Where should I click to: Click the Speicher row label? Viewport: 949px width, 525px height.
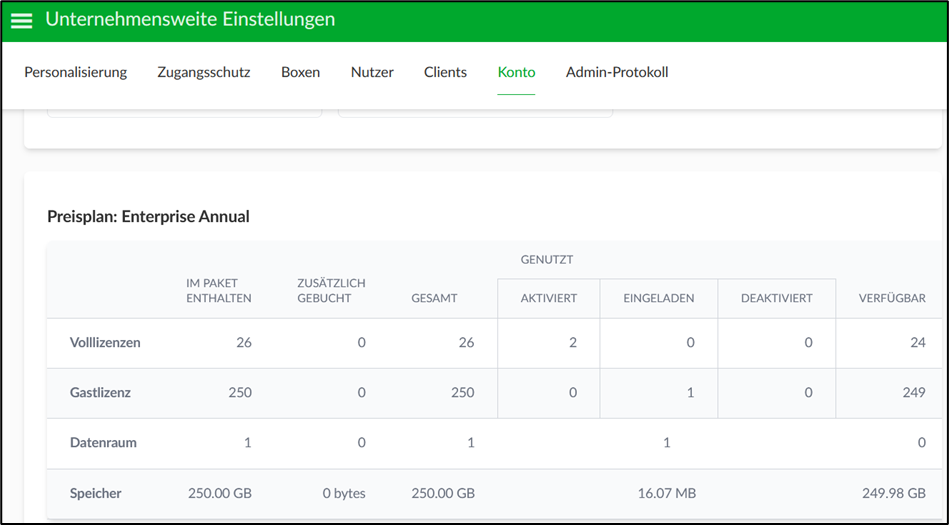pyautogui.click(x=96, y=494)
